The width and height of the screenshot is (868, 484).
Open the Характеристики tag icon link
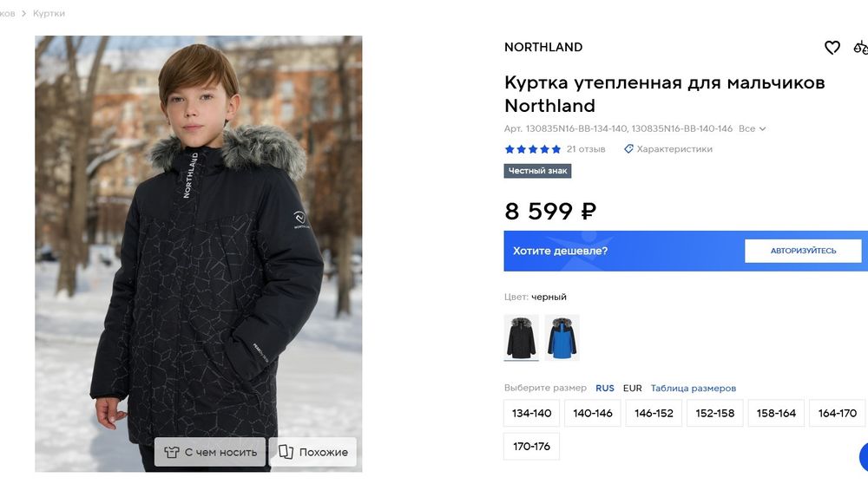click(629, 149)
